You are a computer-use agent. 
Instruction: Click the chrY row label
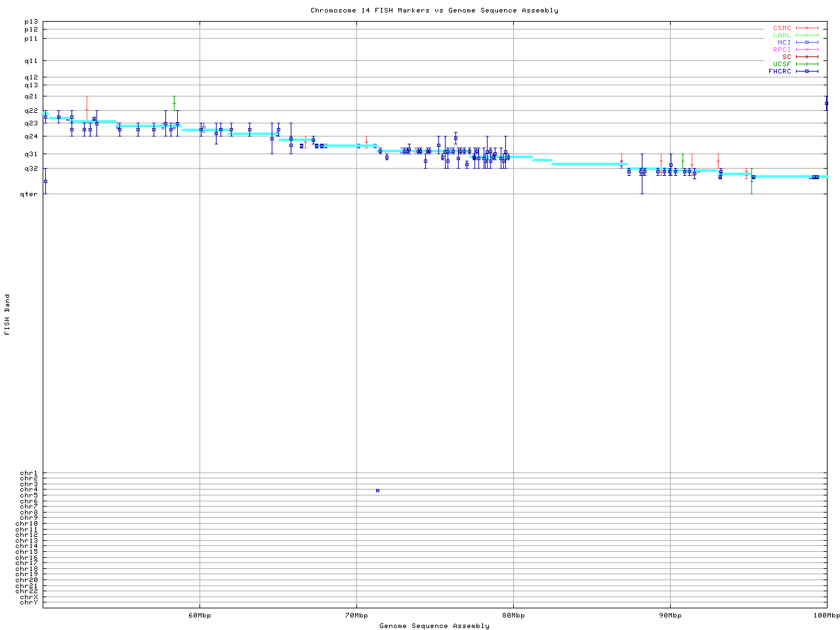tap(29, 602)
